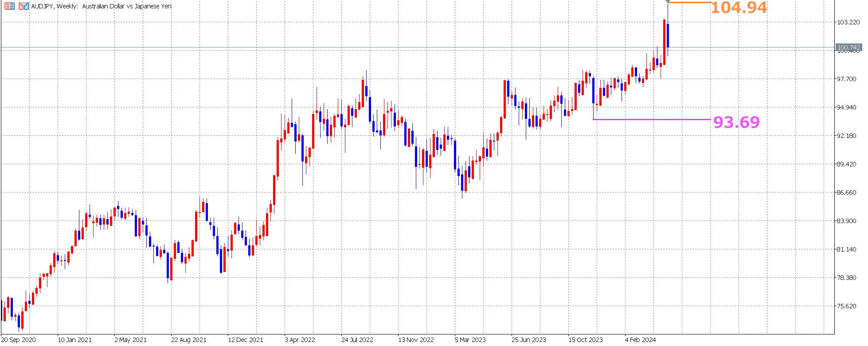Click the 83.900 price scale label
This screenshot has height=346, width=868.
click(x=846, y=221)
